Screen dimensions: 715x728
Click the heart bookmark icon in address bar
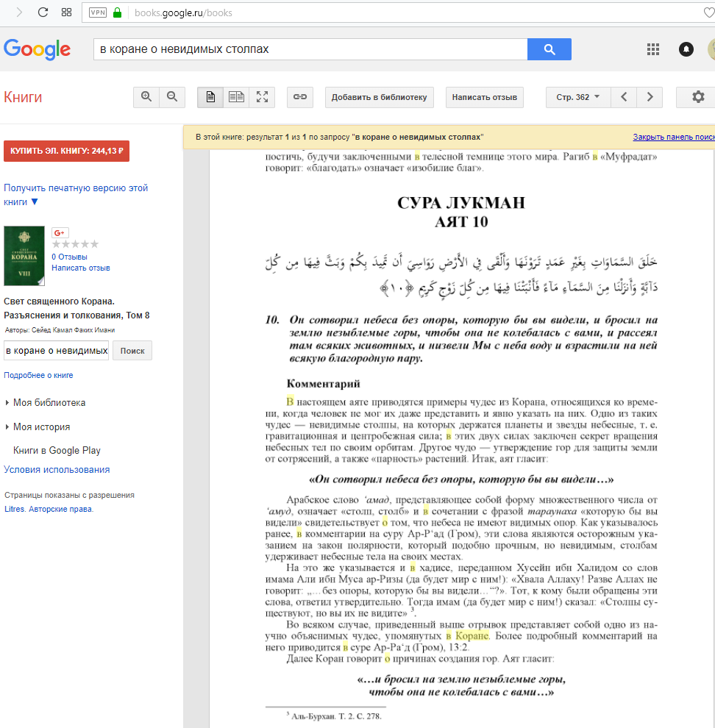coord(709,13)
